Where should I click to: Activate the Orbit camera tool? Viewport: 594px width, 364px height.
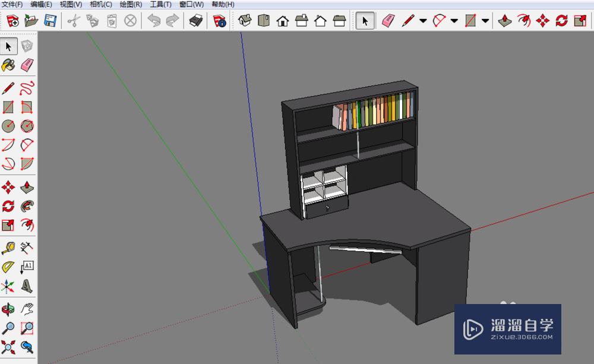8,309
